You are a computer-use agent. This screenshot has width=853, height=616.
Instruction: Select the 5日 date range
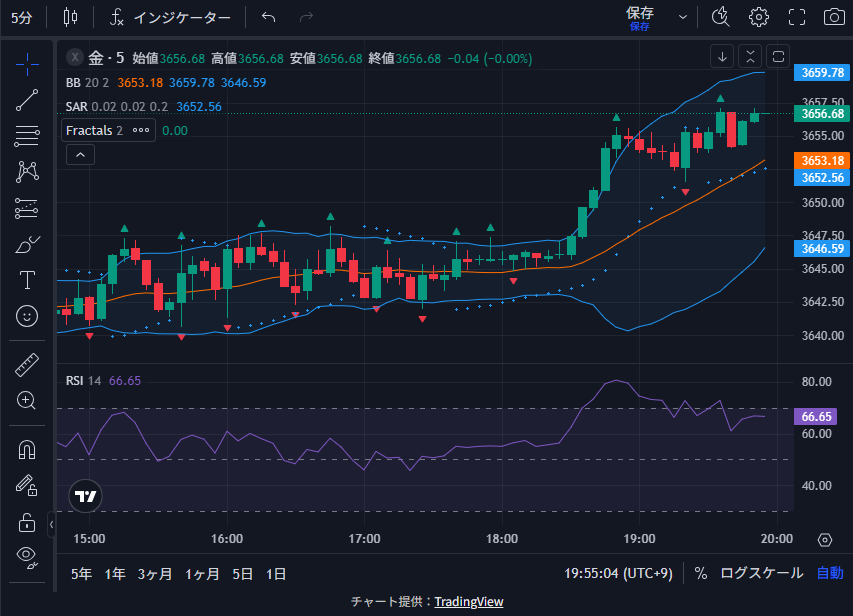tap(242, 573)
